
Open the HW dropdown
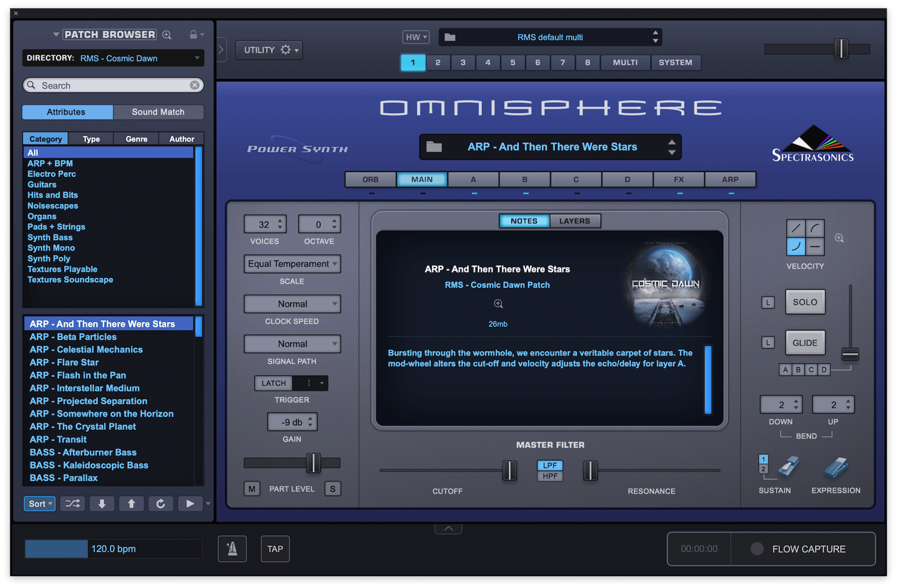[x=416, y=37]
